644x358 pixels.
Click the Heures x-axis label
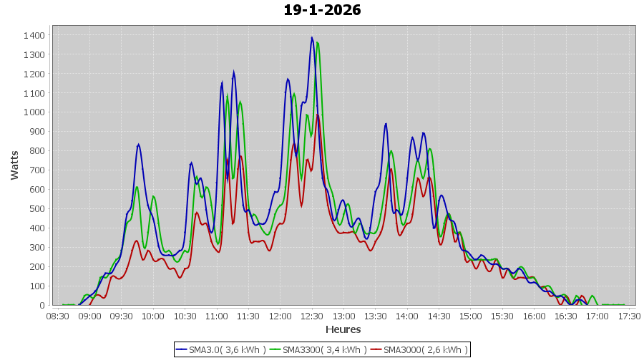point(343,329)
